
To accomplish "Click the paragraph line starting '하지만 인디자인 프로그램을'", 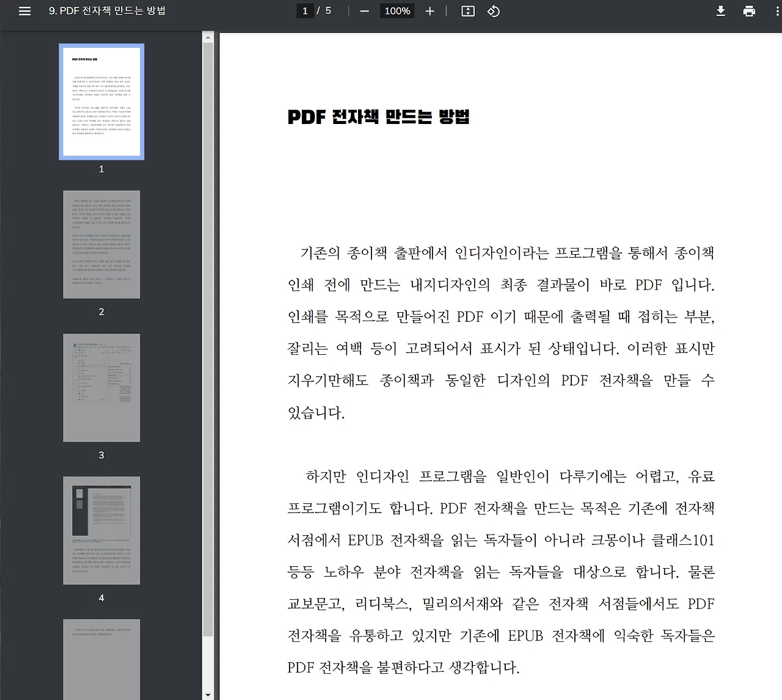I will pyautogui.click(x=510, y=476).
